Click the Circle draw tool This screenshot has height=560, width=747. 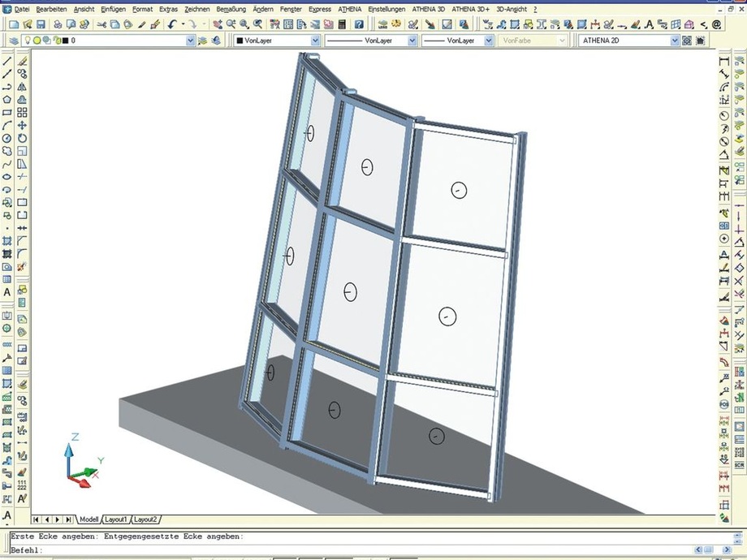pos(7,138)
